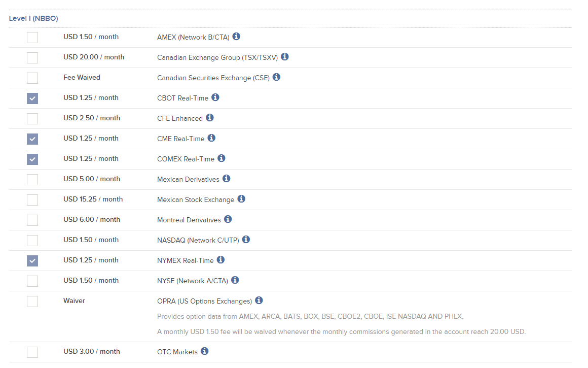Open OPRA (US Options Exchanges) info icon
Viewport: 588px width, 368px height.
pos(259,300)
